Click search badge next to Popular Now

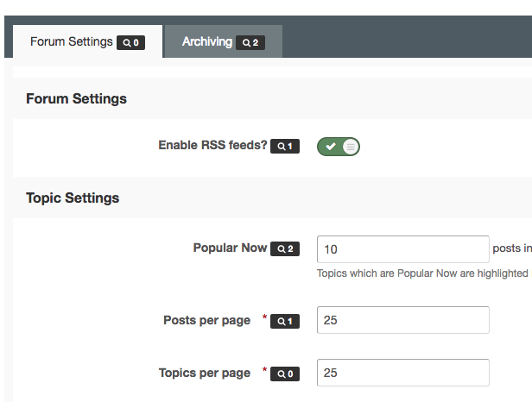[x=285, y=249]
